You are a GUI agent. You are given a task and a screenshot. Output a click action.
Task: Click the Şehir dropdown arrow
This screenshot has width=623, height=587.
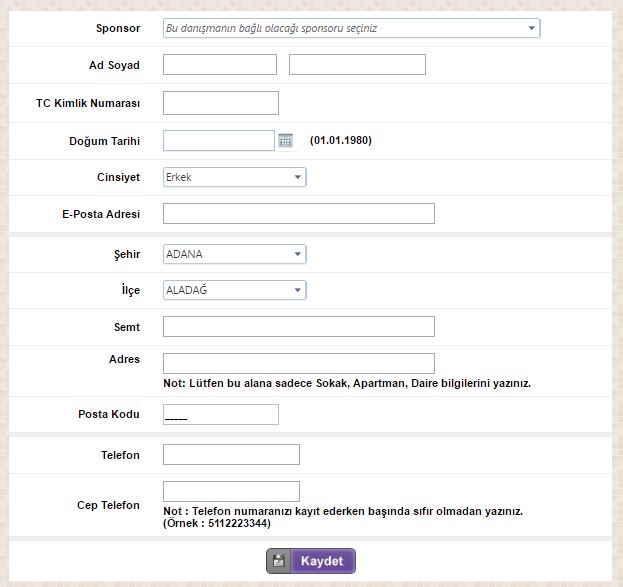[x=298, y=254]
